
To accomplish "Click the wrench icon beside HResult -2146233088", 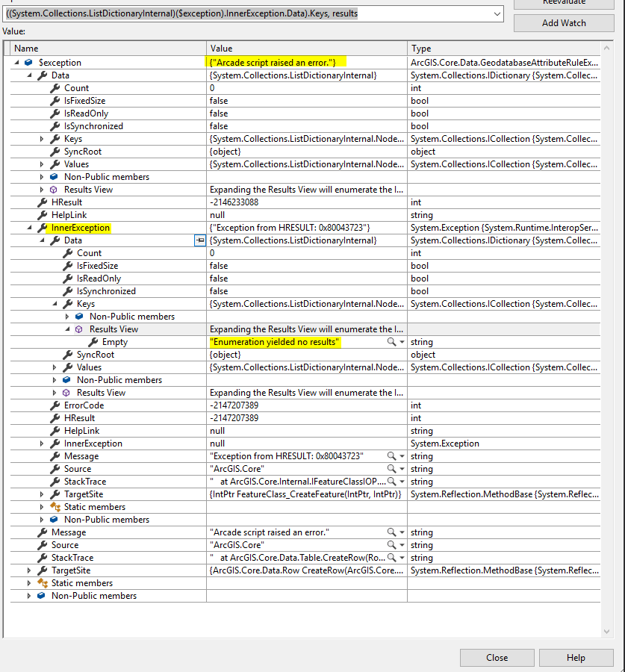I will [42, 202].
